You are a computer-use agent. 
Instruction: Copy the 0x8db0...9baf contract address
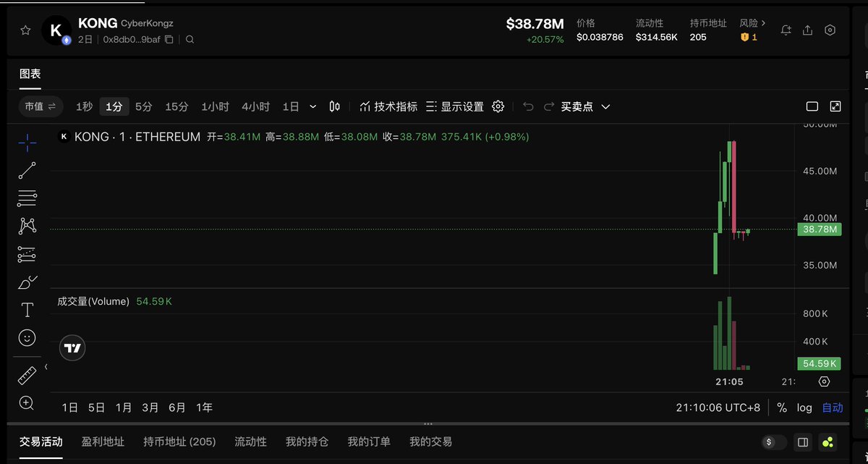pyautogui.click(x=169, y=40)
